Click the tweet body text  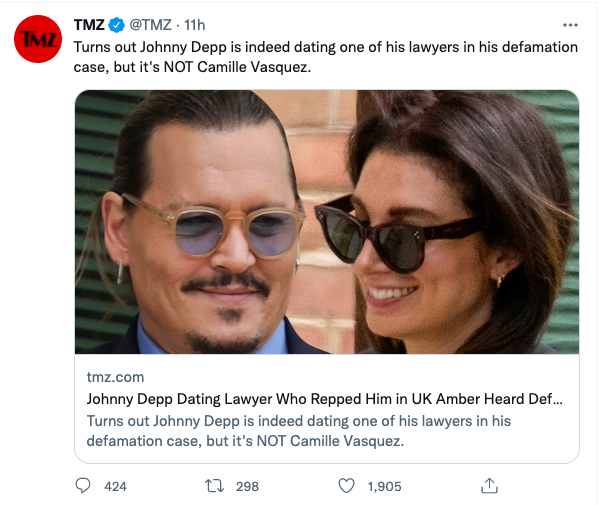326,57
